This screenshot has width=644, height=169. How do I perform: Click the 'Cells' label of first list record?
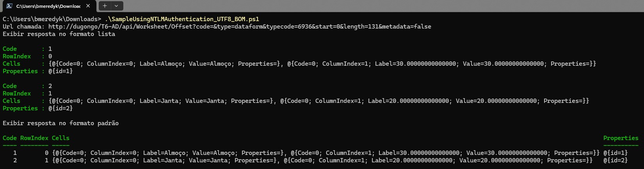pyautogui.click(x=11, y=64)
